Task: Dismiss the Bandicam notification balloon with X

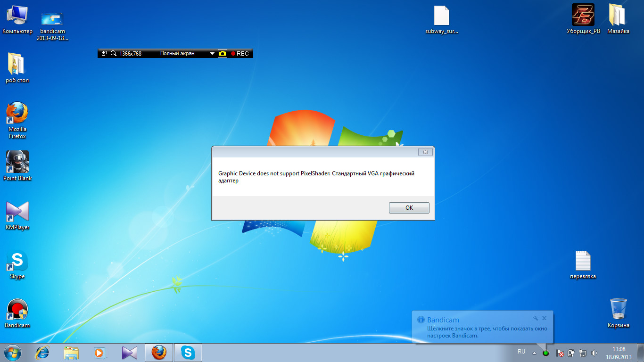Action: pyautogui.click(x=544, y=318)
